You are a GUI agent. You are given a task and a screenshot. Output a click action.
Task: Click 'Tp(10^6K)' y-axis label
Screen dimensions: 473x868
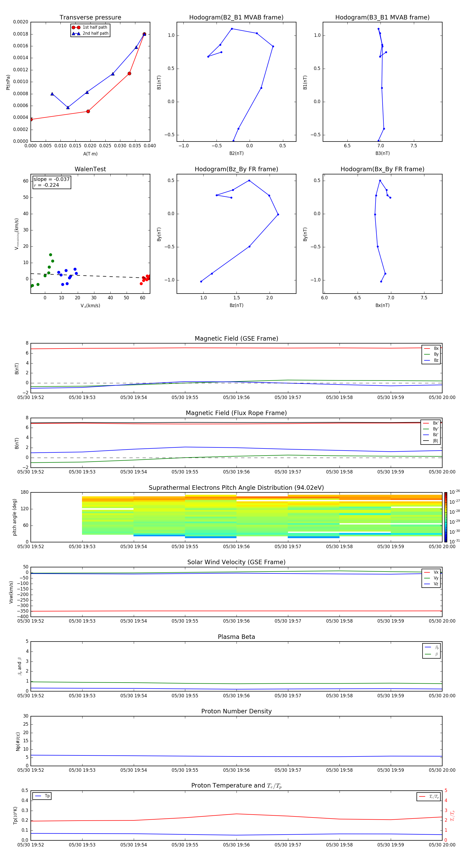pos(15,815)
